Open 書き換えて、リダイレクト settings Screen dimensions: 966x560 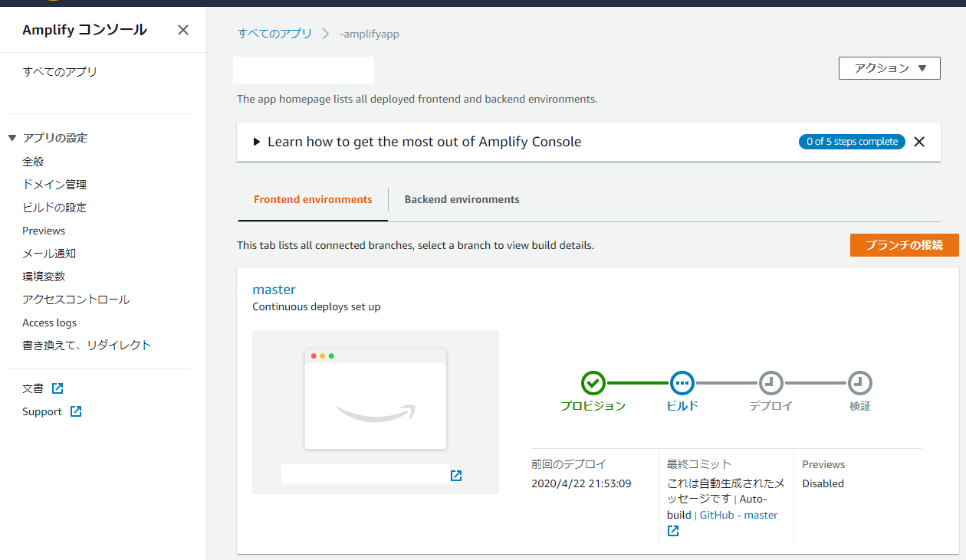87,345
